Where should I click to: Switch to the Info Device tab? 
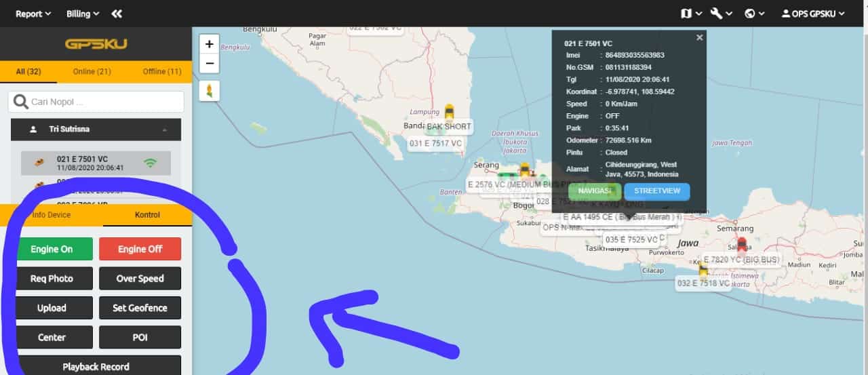pyautogui.click(x=52, y=215)
